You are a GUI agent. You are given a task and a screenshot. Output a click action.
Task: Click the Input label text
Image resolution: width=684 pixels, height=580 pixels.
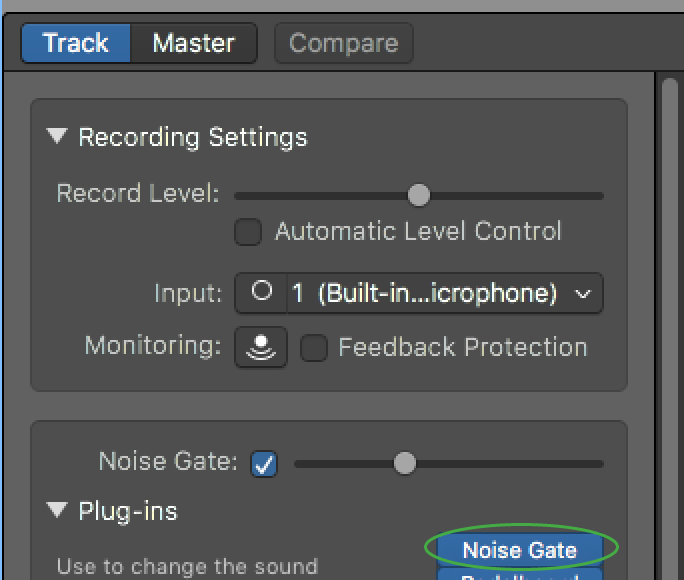[x=187, y=294]
